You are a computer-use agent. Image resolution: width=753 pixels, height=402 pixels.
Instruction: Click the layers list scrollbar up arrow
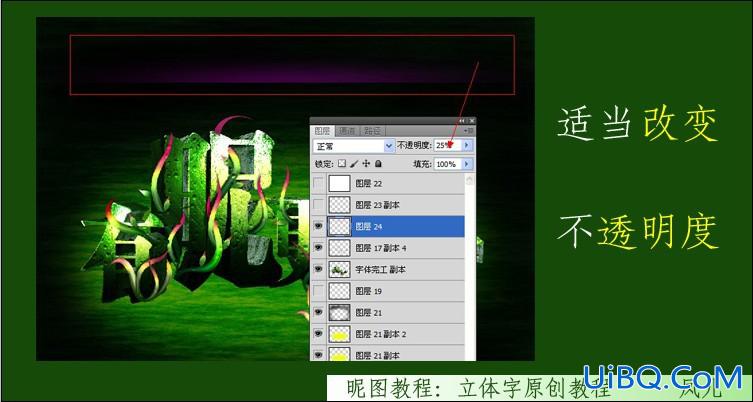469,180
